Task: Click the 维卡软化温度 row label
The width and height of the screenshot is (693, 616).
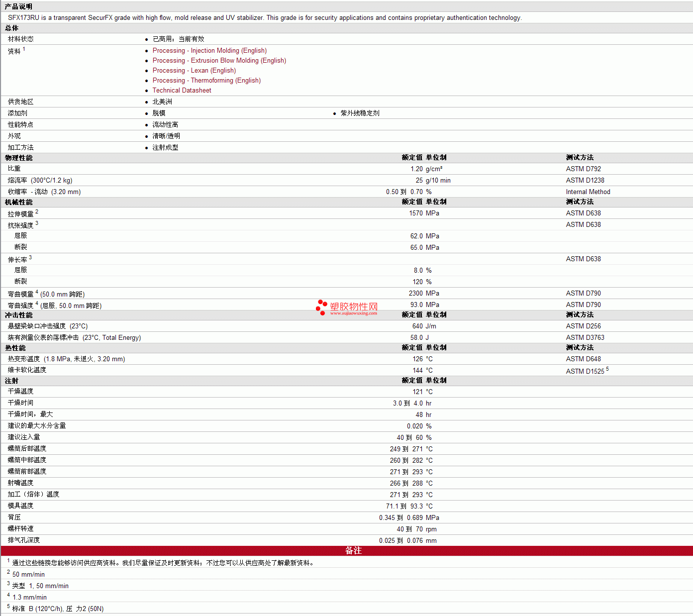Action: (27, 370)
